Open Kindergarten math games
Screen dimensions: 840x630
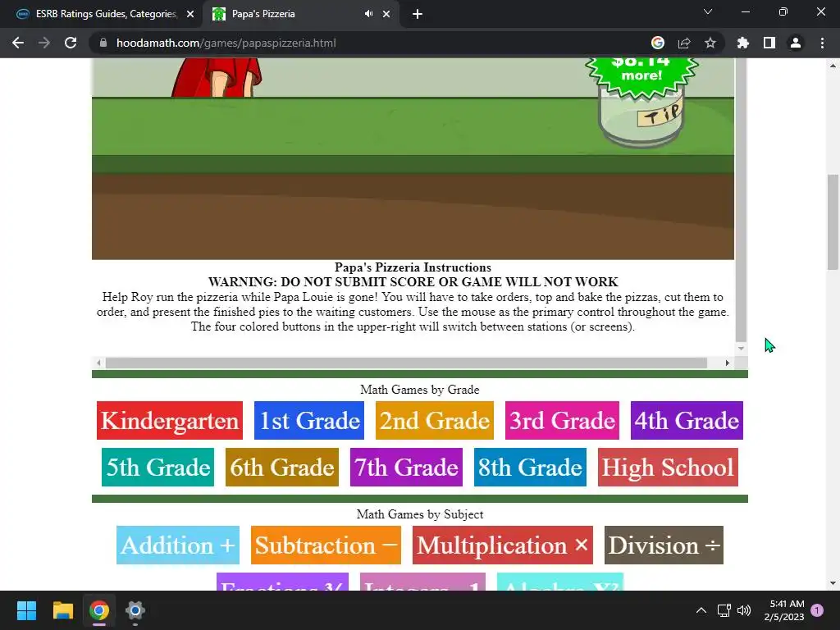(170, 421)
